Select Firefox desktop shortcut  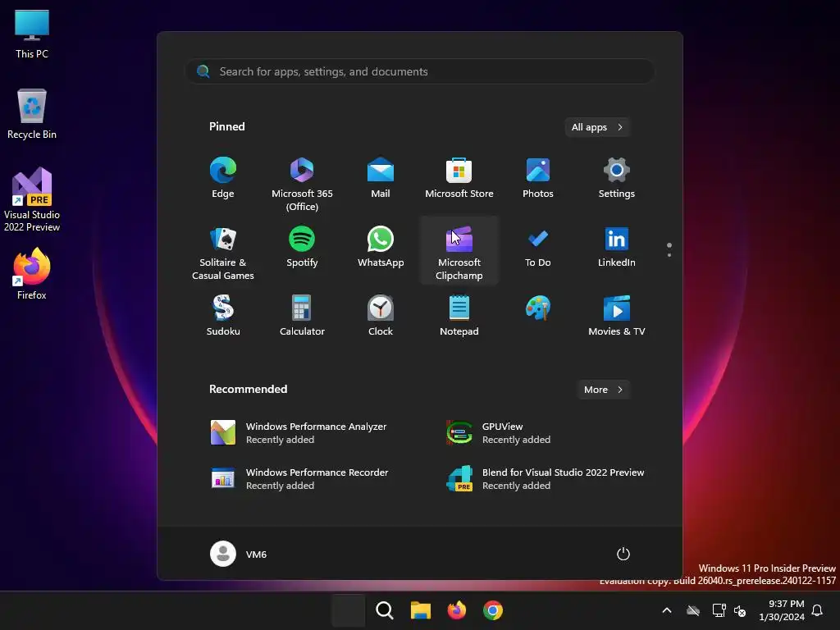32,274
